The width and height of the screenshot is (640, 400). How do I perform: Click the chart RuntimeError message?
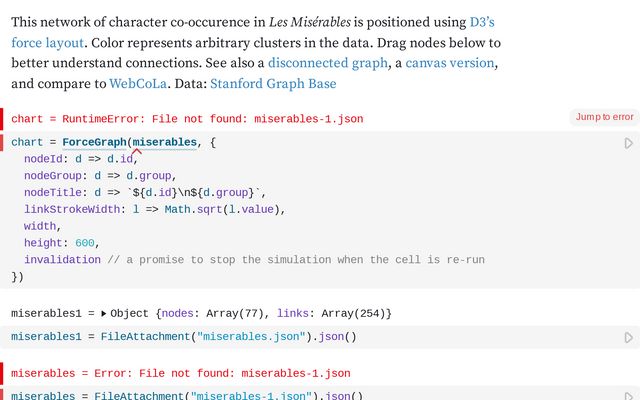coord(187,119)
